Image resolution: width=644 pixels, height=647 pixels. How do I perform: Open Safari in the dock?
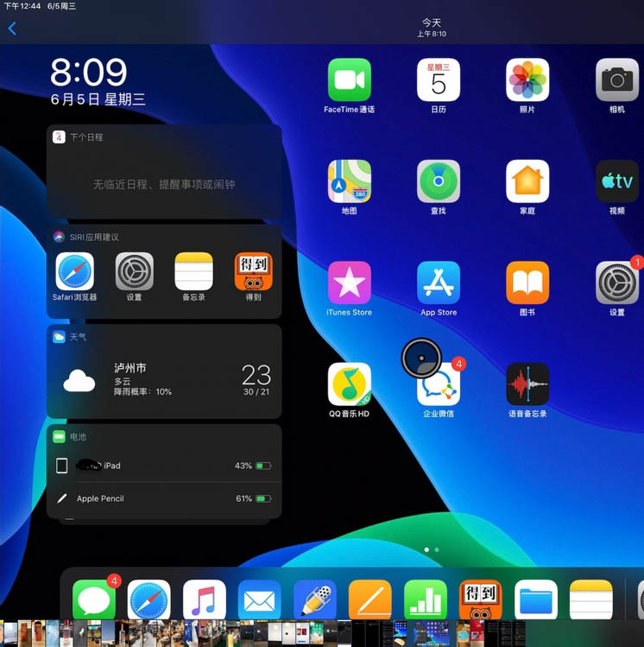click(148, 599)
